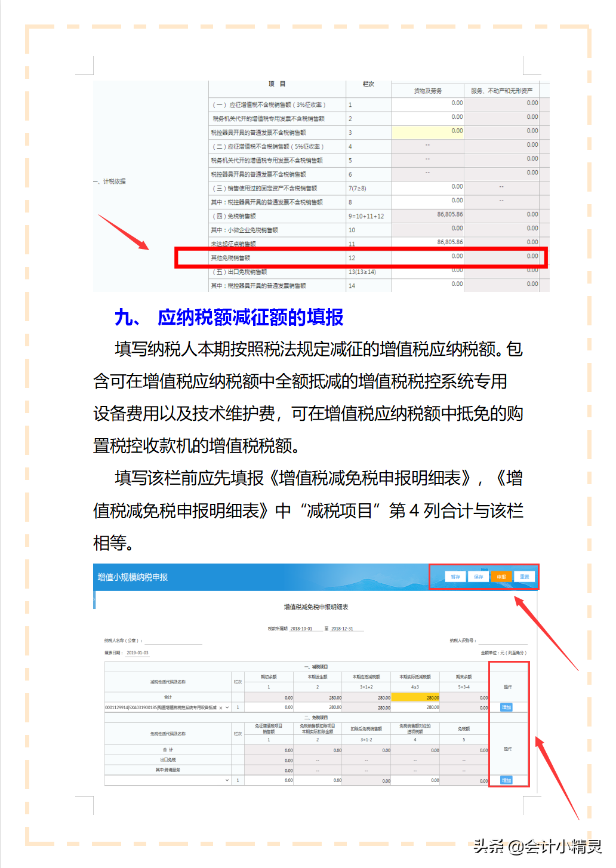This screenshot has width=616, height=868.
Task: Click the 货物及劳务 cell for row 1 (3%征收率)
Action: point(427,104)
